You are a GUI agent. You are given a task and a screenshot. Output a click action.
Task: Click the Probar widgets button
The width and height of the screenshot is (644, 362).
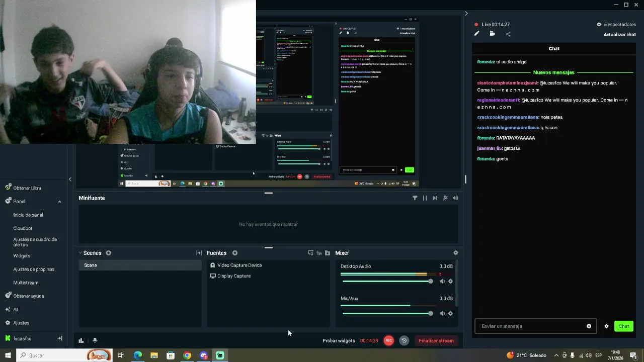pyautogui.click(x=339, y=341)
